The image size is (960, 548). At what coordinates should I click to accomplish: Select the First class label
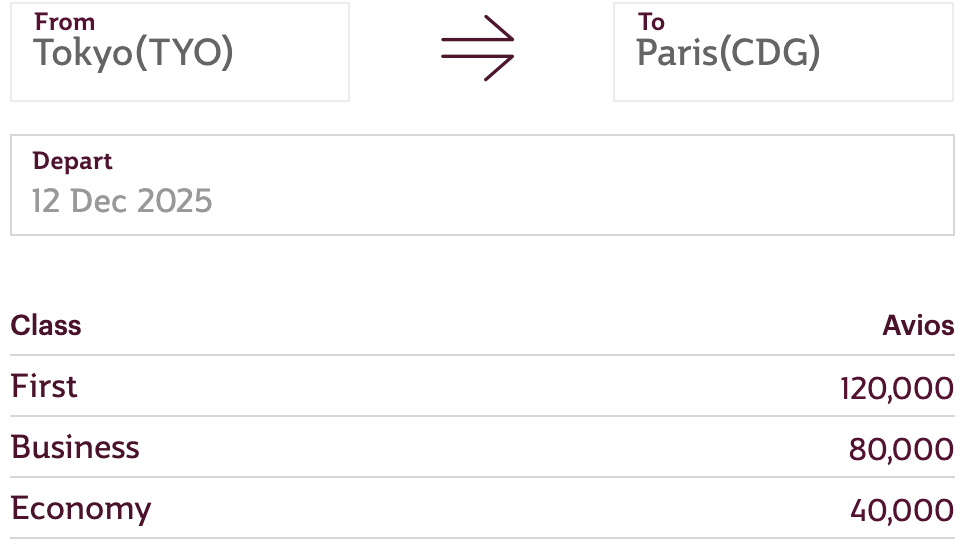tap(44, 386)
